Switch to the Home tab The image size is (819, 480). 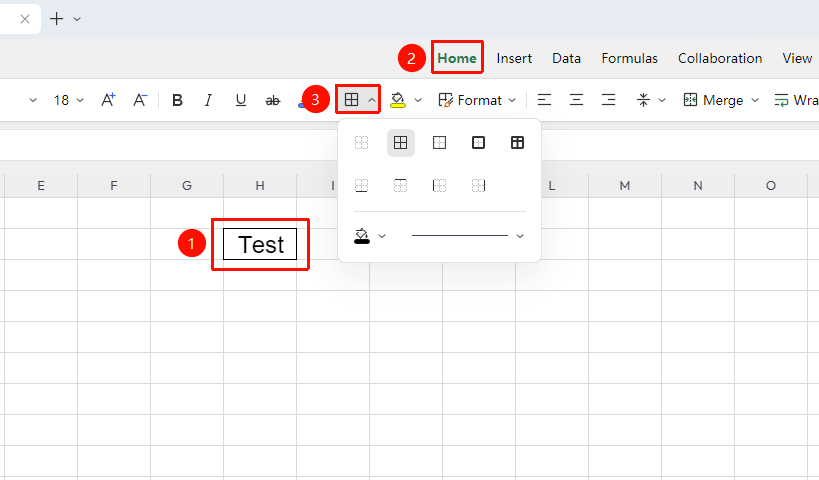coord(457,58)
